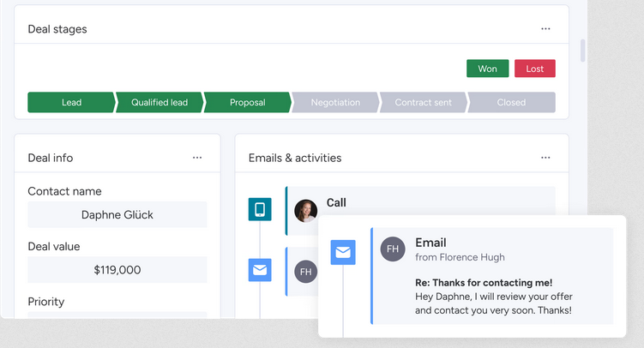Select the Proposal stage
The image size is (644, 348).
(x=248, y=103)
